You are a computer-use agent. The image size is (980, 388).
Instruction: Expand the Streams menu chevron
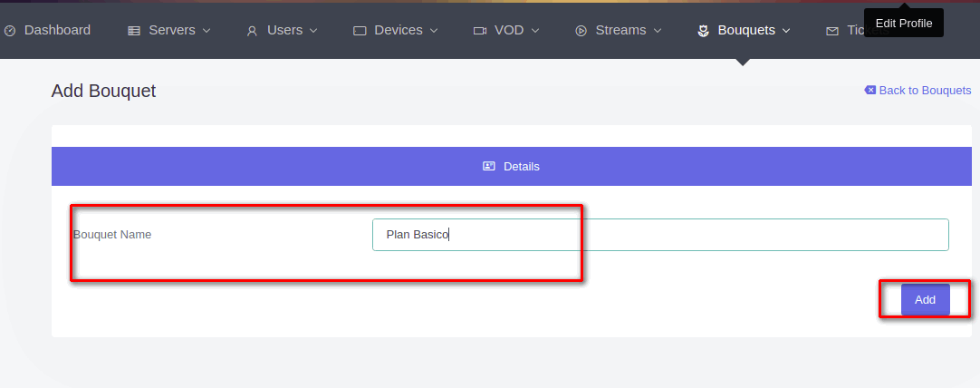click(x=658, y=31)
